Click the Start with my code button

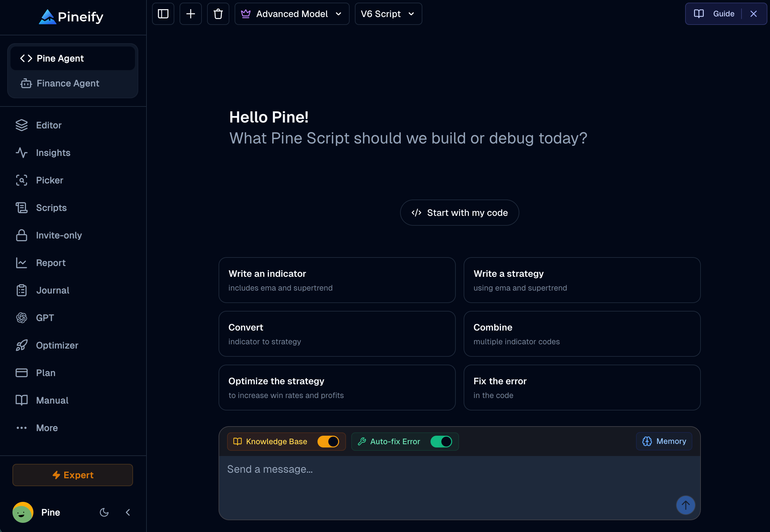coord(459,213)
